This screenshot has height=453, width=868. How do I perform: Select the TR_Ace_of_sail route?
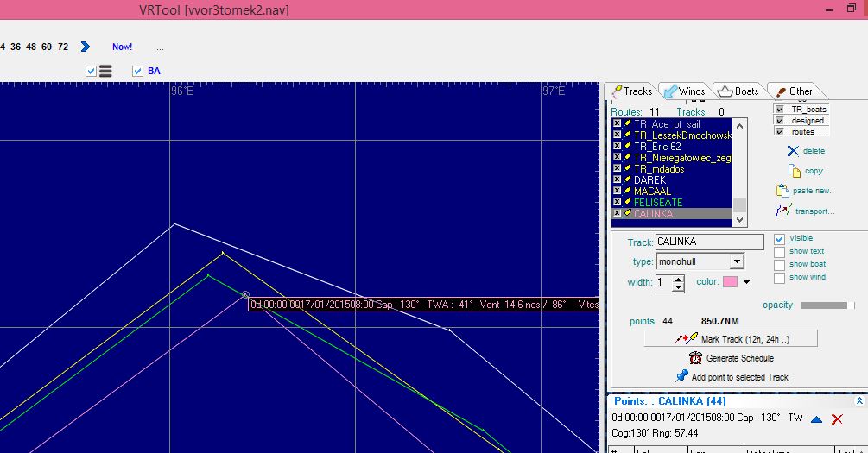(x=667, y=124)
